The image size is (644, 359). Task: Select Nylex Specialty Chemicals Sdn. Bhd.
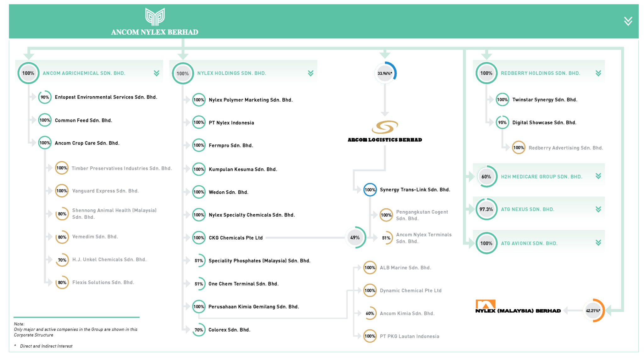pos(252,215)
